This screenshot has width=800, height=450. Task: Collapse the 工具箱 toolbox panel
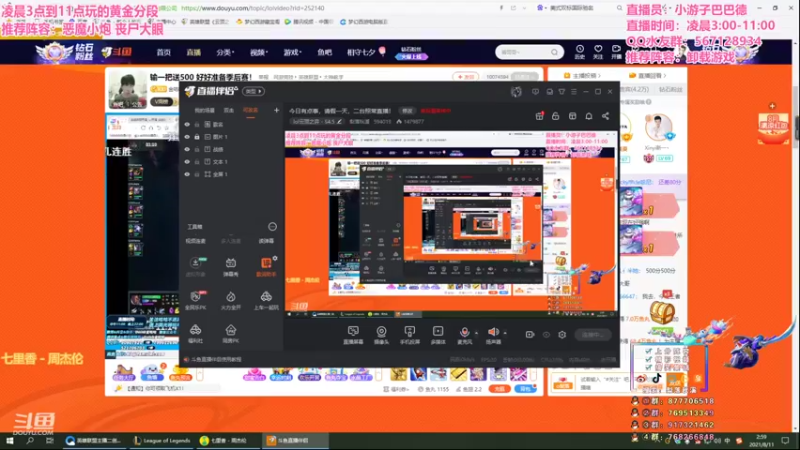(272, 227)
